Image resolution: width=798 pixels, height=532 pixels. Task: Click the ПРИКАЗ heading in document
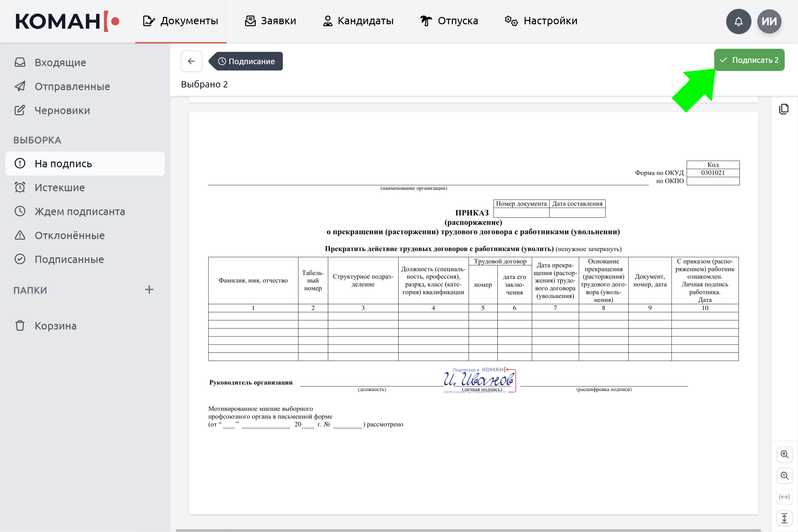coord(472,213)
